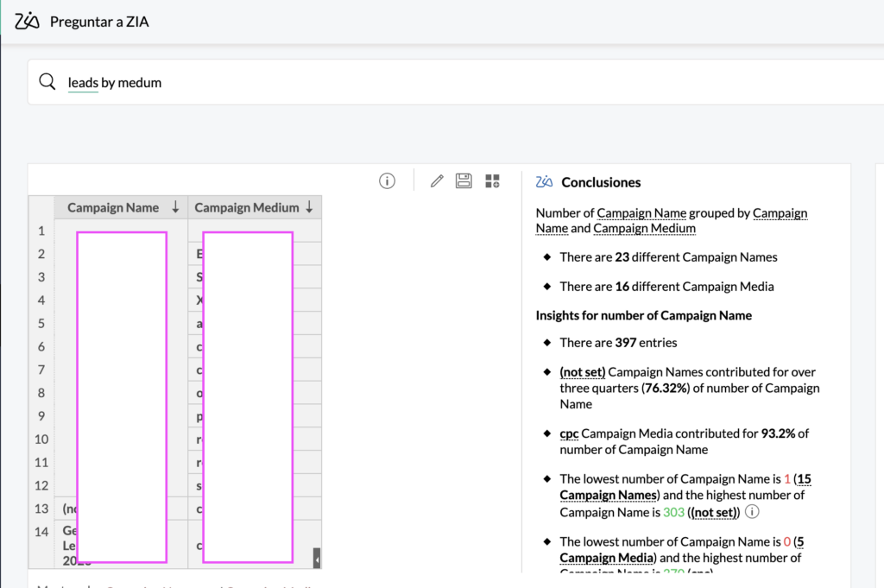Click '((not set))' link after 303
Viewport: 884px width, 588px height.
click(x=713, y=513)
